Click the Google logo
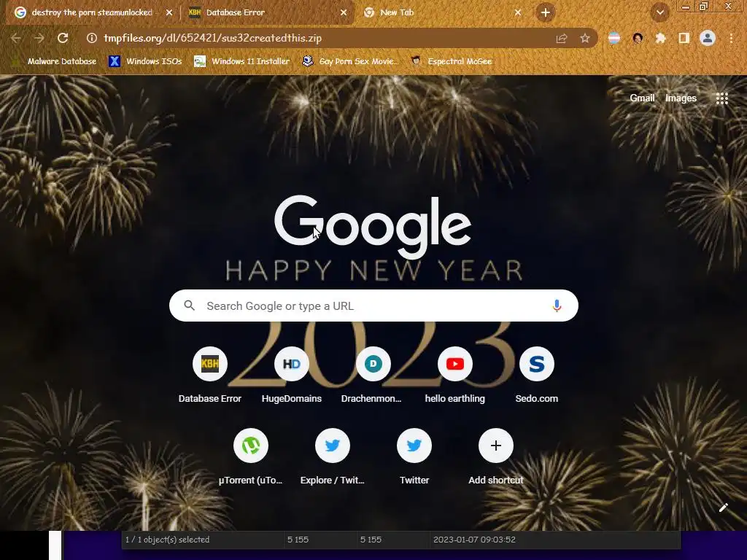Image resolution: width=747 pixels, height=560 pixels. (373, 226)
